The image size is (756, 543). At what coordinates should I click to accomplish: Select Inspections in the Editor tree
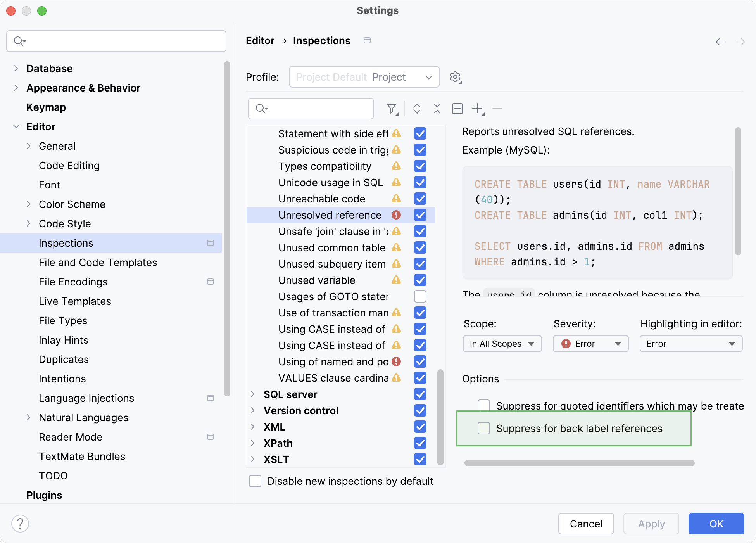pyautogui.click(x=66, y=243)
